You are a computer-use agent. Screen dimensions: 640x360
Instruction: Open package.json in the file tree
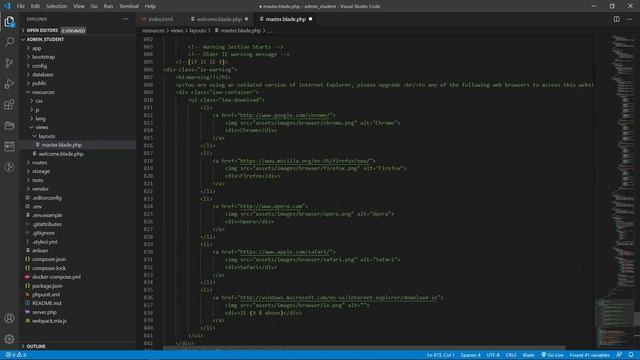pyautogui.click(x=47, y=286)
